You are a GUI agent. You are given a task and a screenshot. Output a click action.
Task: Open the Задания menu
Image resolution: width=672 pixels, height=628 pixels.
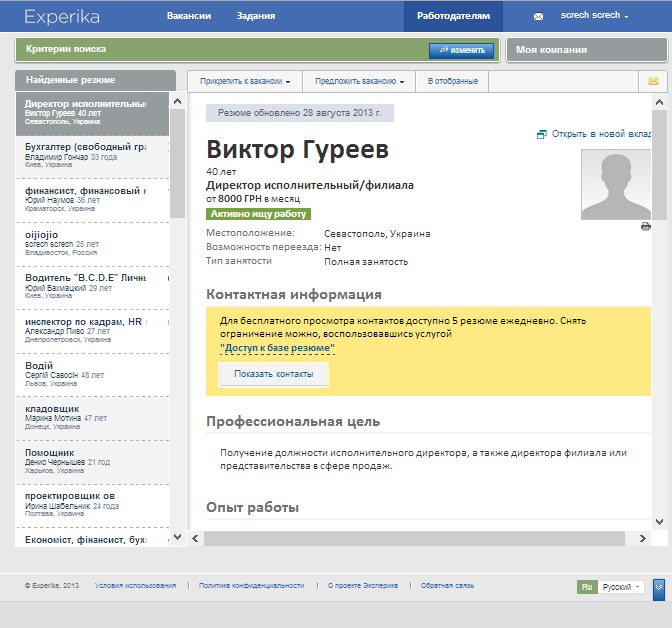point(256,16)
